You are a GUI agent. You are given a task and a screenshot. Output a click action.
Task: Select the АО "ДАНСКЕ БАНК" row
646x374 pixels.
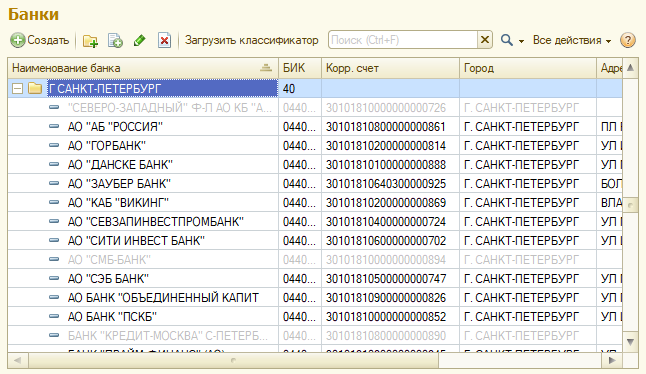[315, 165]
